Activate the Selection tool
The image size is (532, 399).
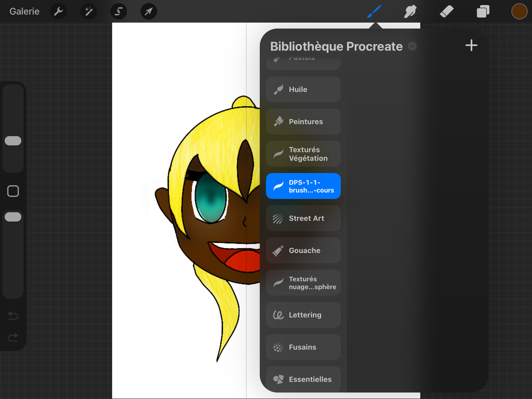pyautogui.click(x=119, y=11)
